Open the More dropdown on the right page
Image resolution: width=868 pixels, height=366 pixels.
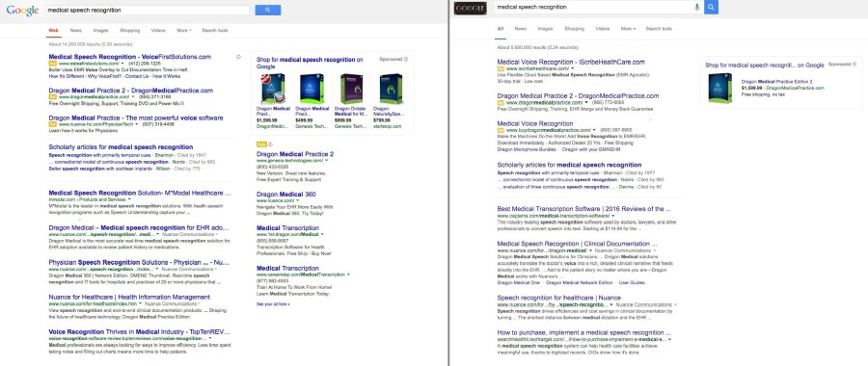coord(628,29)
